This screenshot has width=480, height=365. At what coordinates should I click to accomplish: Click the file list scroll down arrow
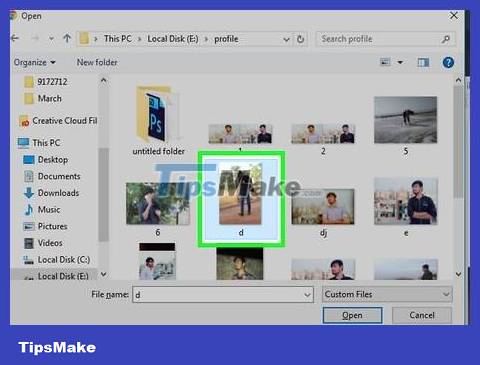tap(458, 274)
